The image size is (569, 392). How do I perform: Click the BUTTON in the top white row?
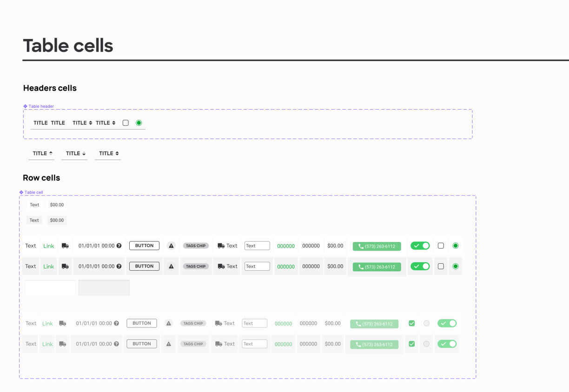click(x=144, y=246)
